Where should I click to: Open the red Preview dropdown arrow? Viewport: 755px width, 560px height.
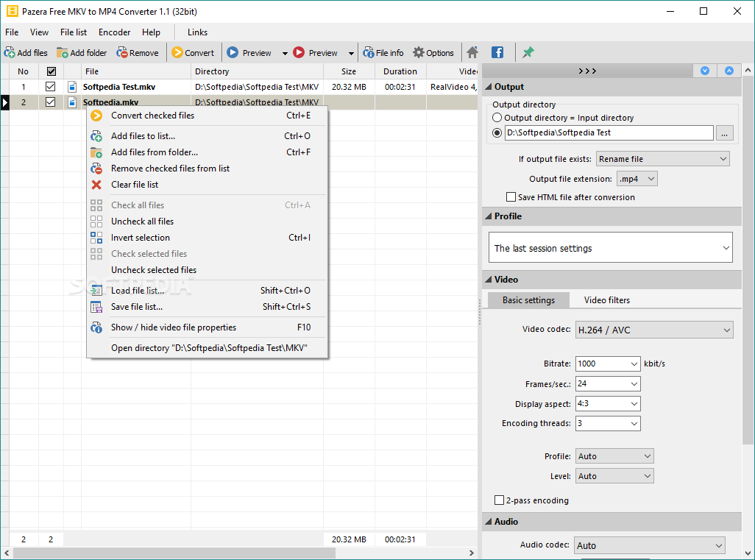point(351,53)
